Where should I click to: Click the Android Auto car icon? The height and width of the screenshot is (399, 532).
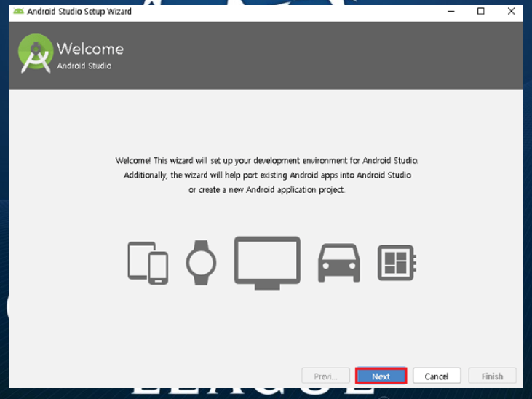339,263
